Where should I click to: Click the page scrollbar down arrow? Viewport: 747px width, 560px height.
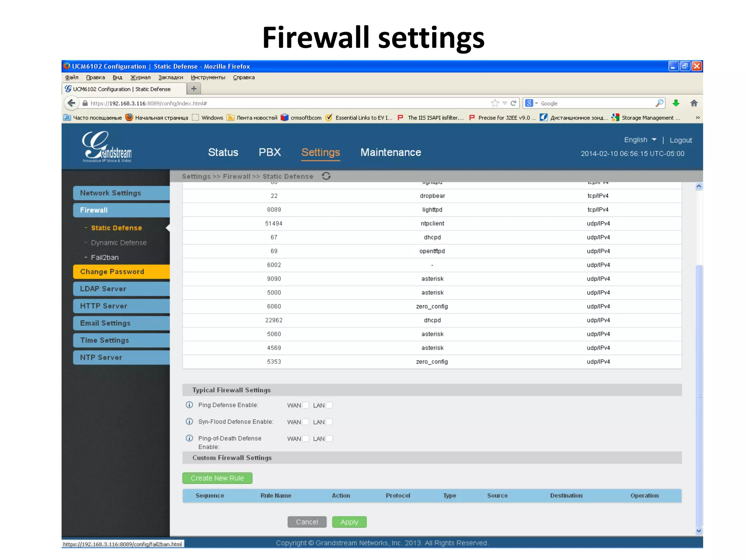(698, 531)
